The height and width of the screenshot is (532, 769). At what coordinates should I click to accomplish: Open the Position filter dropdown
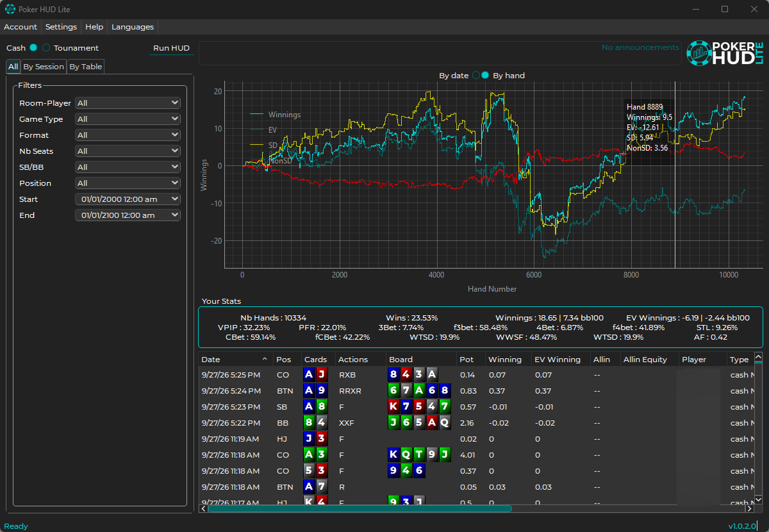[x=128, y=183]
